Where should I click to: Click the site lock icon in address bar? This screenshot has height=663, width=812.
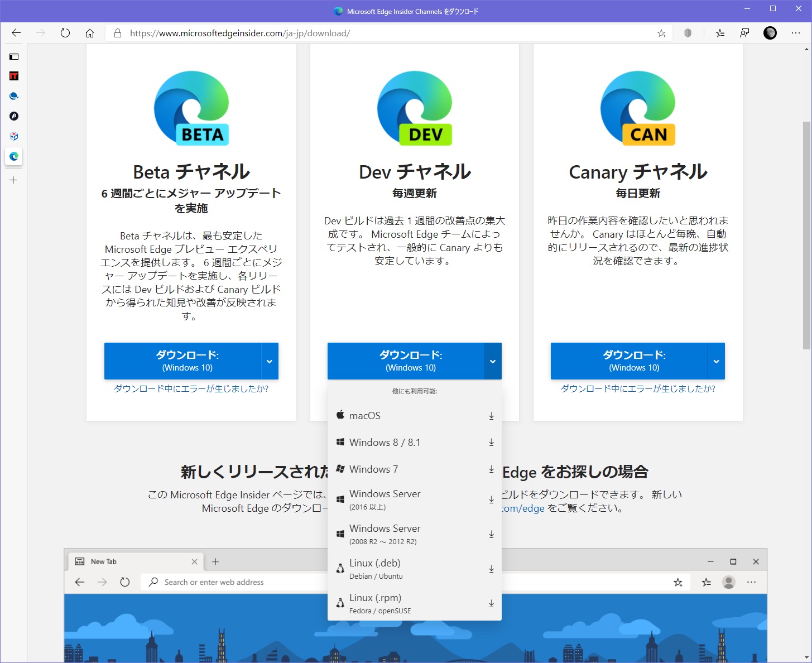[x=118, y=33]
